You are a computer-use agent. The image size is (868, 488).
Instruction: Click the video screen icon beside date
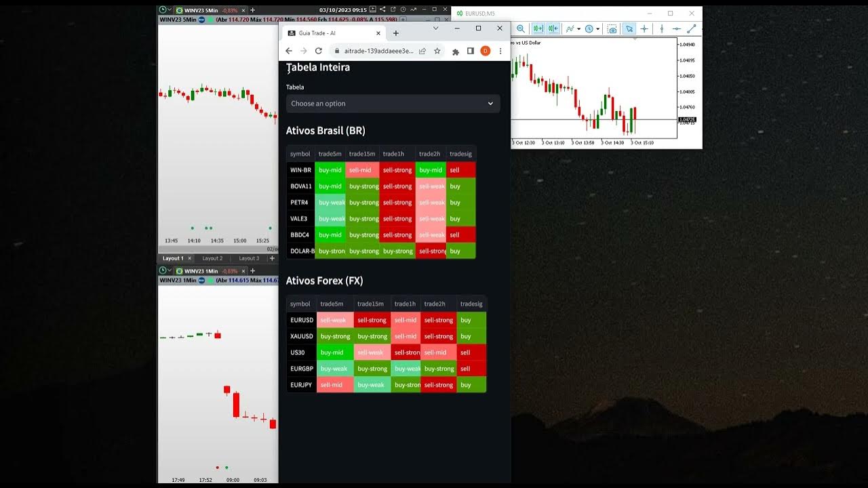tap(374, 9)
